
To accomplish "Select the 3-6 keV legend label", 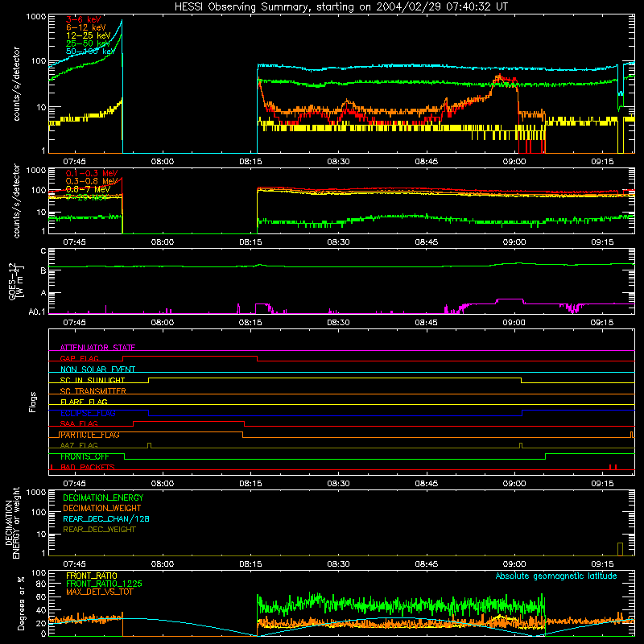I will (84, 19).
